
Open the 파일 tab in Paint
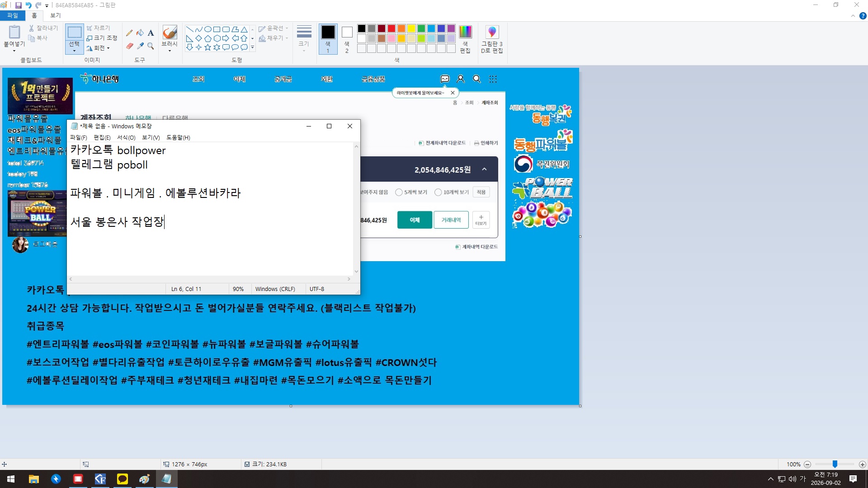point(12,15)
